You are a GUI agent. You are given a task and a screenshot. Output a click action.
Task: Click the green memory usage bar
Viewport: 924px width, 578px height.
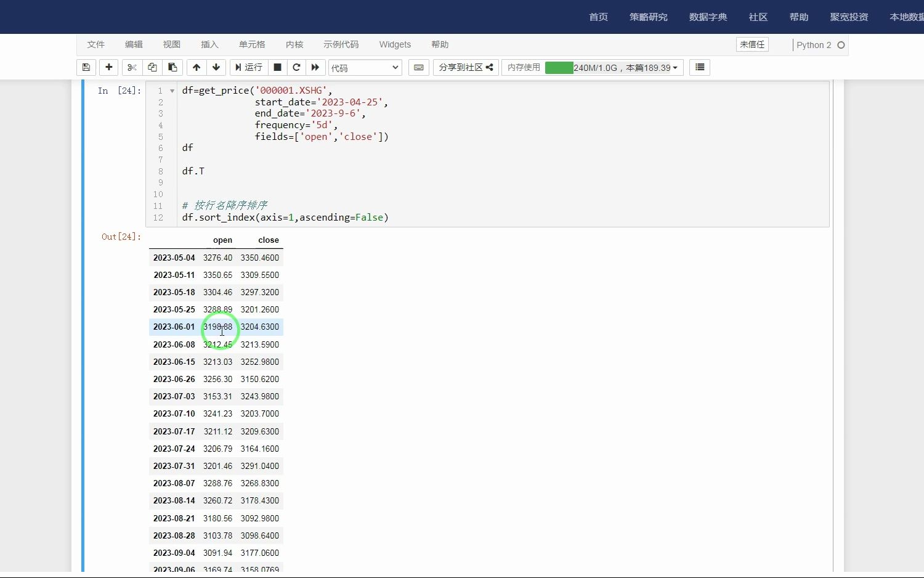point(559,67)
